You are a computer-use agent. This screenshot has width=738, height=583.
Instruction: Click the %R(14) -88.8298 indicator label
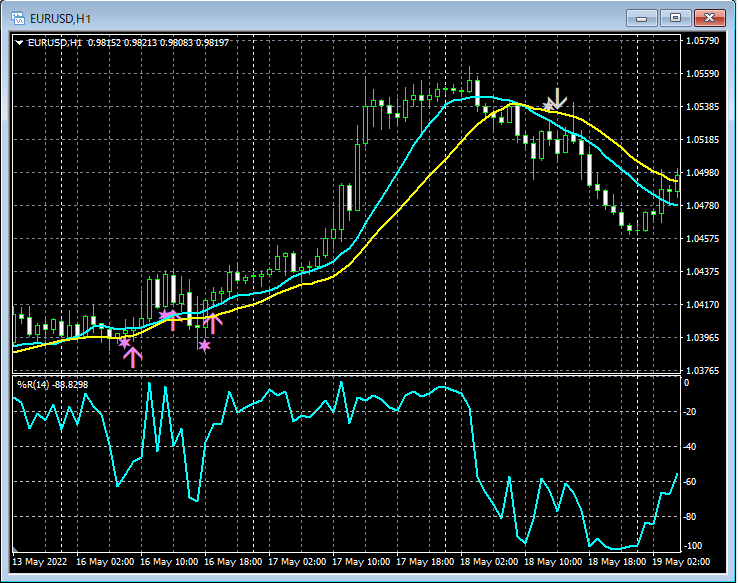click(x=52, y=384)
